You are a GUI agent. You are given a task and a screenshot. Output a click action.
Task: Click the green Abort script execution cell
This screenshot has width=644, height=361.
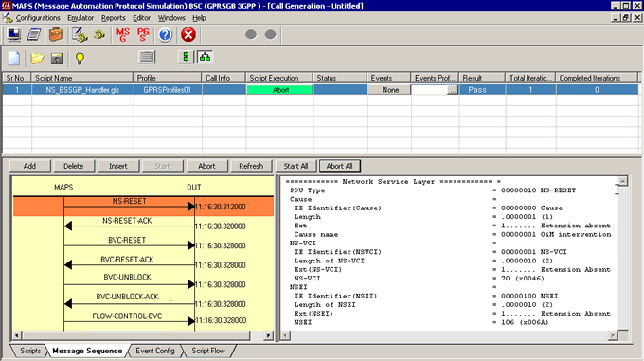(x=279, y=90)
